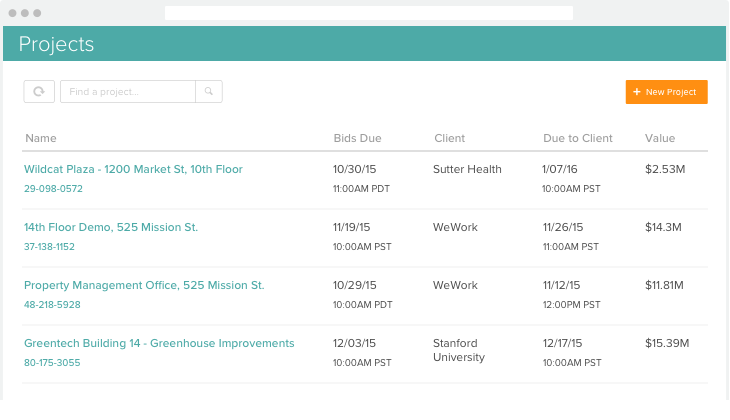This screenshot has height=420, width=730.
Task: Click the 11/19/15 bids due date
Action: 351,227
